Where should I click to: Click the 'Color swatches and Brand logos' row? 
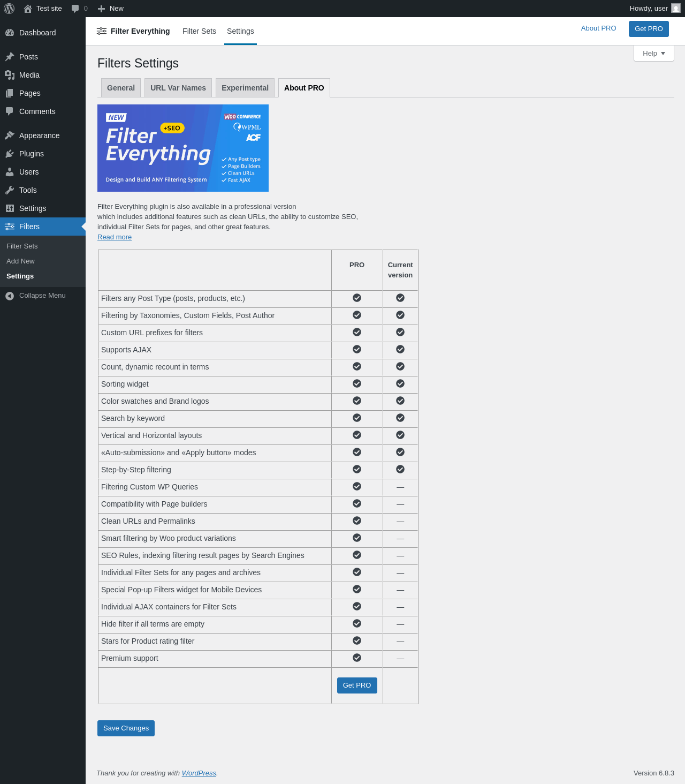pyautogui.click(x=258, y=402)
